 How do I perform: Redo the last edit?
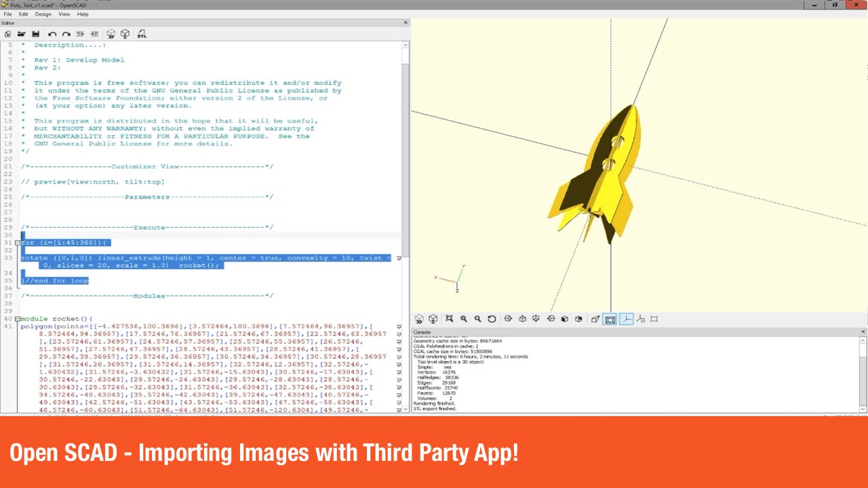coord(66,34)
